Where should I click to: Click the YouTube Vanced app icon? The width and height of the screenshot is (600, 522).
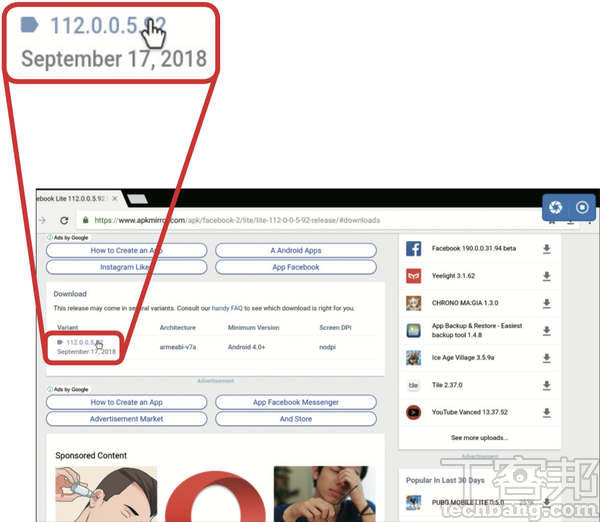click(414, 413)
